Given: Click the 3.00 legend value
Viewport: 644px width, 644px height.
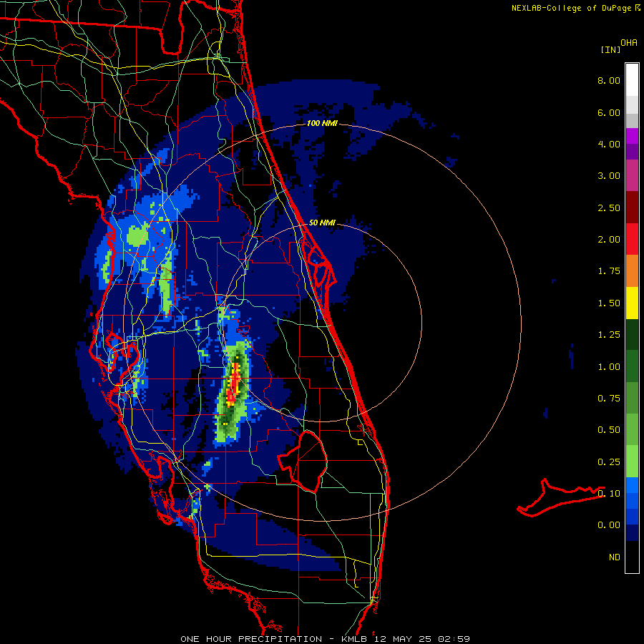Looking at the screenshot, I should click(609, 176).
